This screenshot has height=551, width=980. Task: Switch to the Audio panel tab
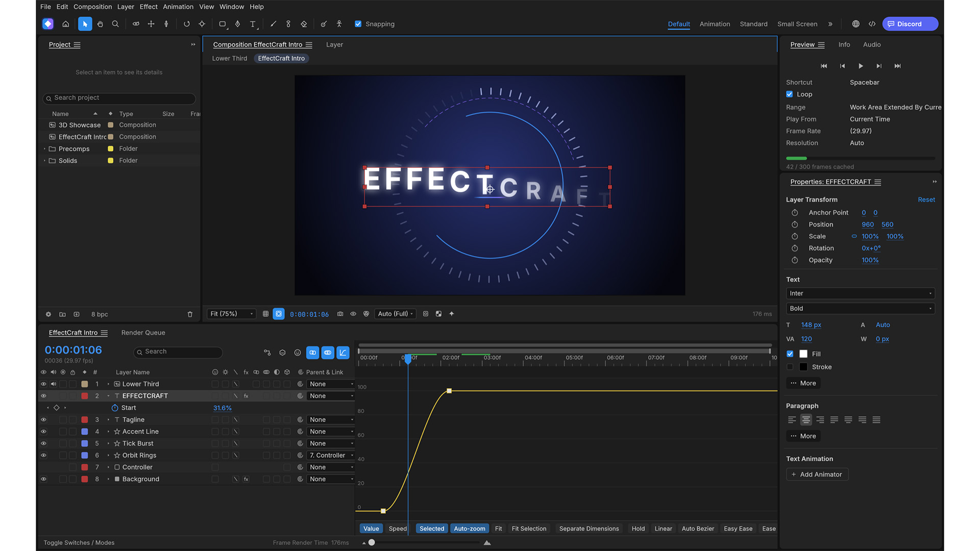click(x=872, y=45)
